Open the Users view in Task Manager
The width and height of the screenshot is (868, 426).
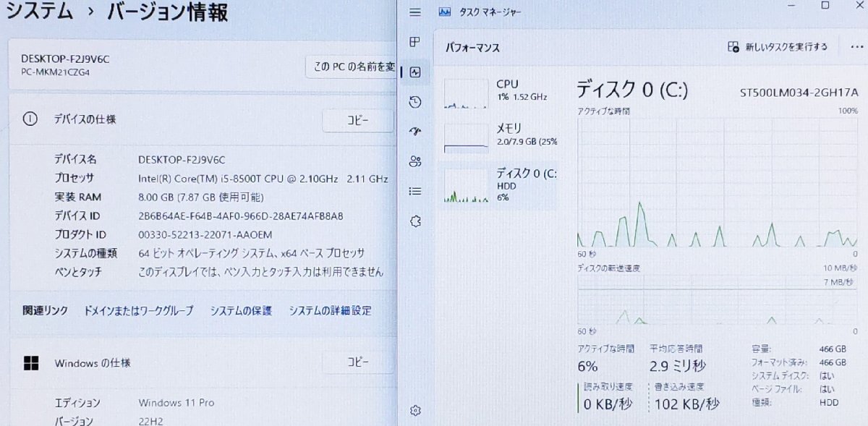tap(414, 161)
